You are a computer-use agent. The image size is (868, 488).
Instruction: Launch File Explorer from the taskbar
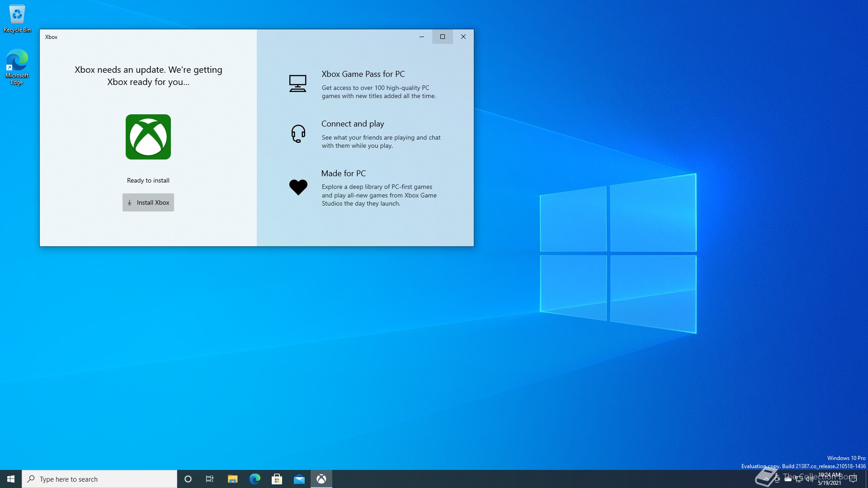pos(232,479)
